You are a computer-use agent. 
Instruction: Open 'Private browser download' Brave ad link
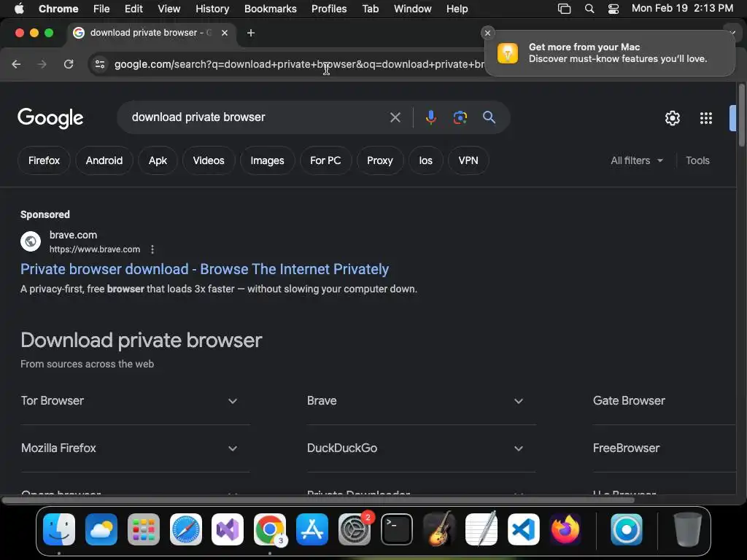[205, 269]
